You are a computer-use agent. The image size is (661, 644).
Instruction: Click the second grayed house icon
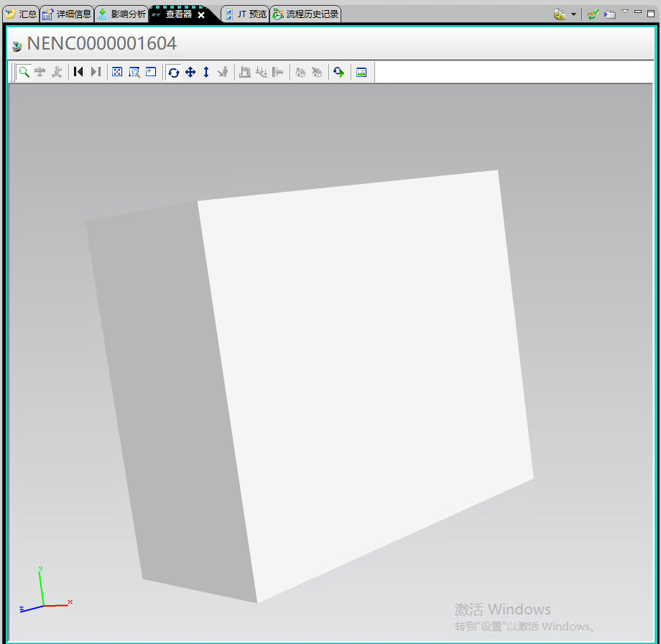(317, 72)
